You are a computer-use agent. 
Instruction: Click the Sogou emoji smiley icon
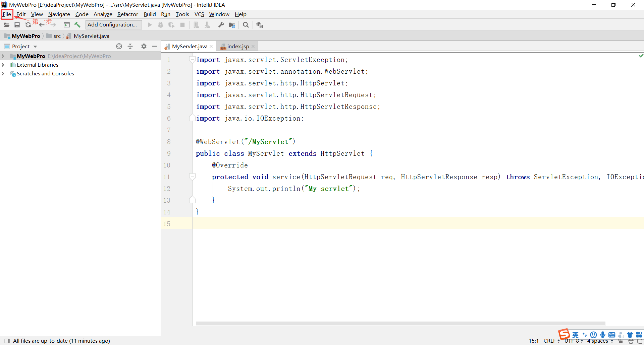[x=594, y=335]
